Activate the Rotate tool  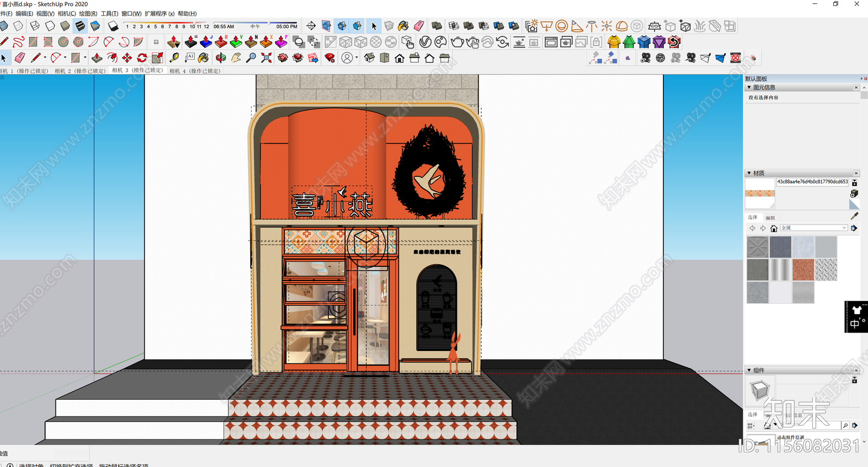142,57
